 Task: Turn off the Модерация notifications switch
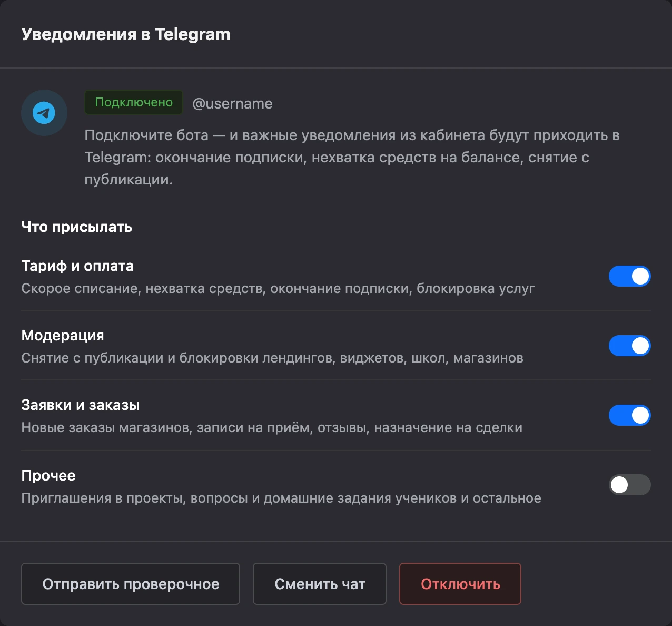pyautogui.click(x=629, y=346)
